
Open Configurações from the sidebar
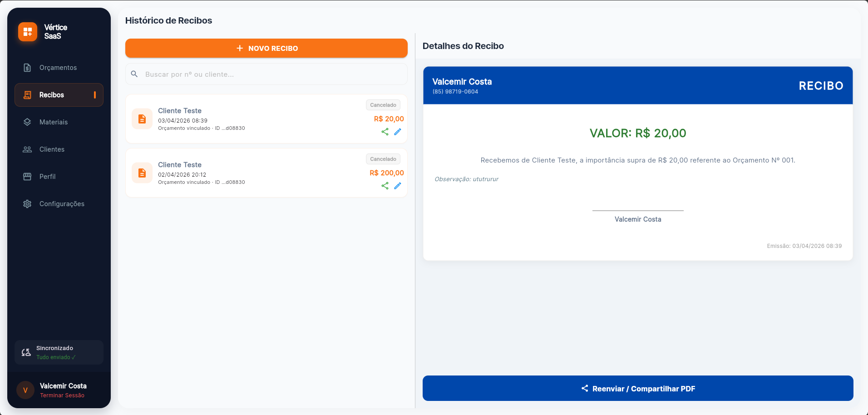(x=59, y=204)
